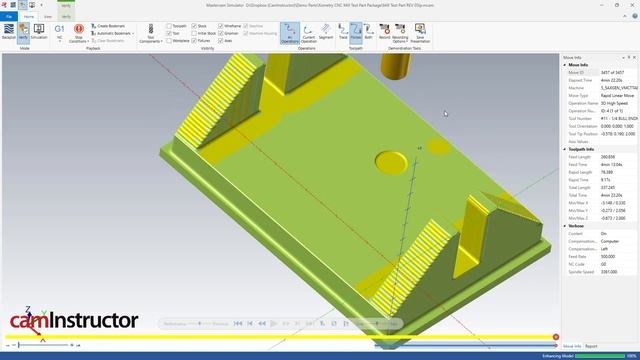Adjust the zoom slider at bottom left

pos(43,345)
